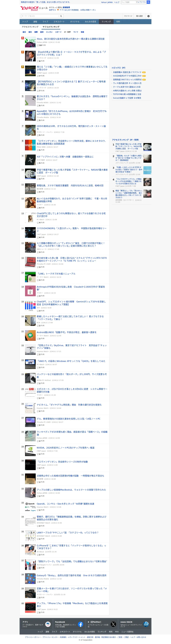This screenshot has height=644, width=171.
Task: Open Yahoo! JAPAN link at page top
Action: point(107,2)
